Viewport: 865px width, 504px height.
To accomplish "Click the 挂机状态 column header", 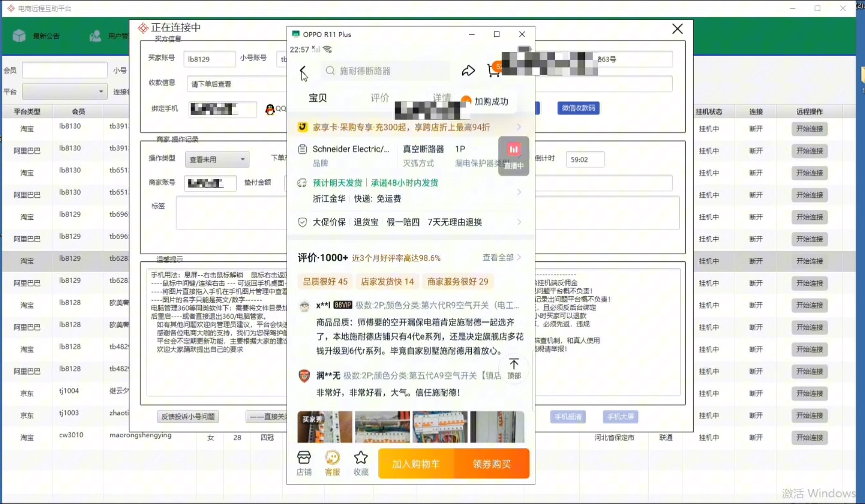I will [709, 112].
